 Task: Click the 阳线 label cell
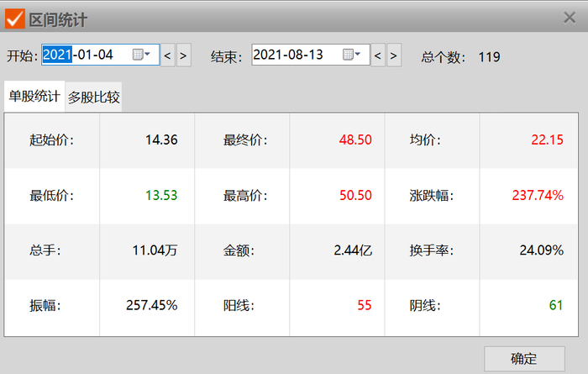point(242,306)
